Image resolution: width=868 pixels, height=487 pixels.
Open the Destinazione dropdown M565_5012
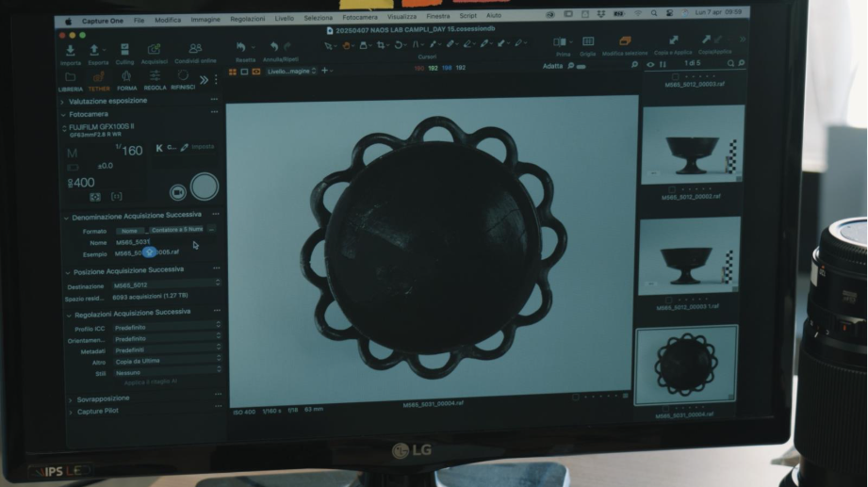(x=165, y=284)
